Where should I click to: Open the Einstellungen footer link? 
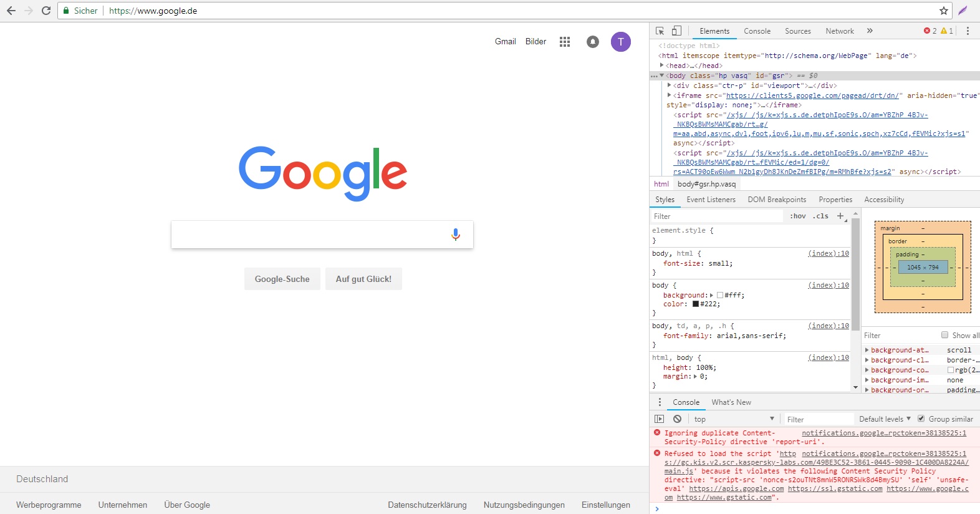pyautogui.click(x=606, y=505)
